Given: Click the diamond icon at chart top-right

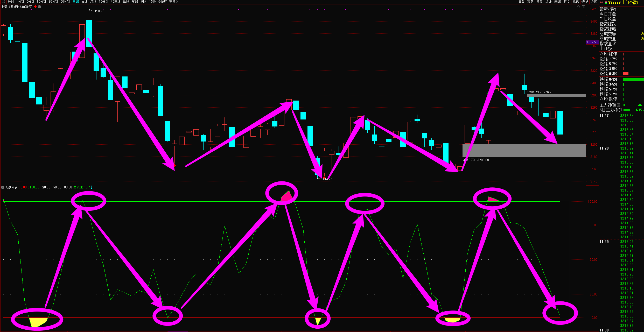Looking at the screenshot, I should (x=578, y=7).
